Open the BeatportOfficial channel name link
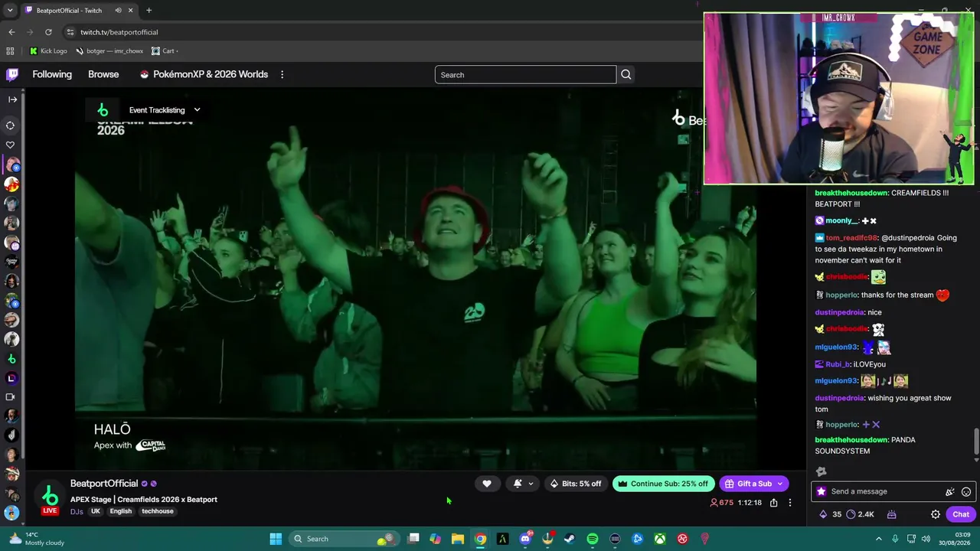 (x=104, y=484)
